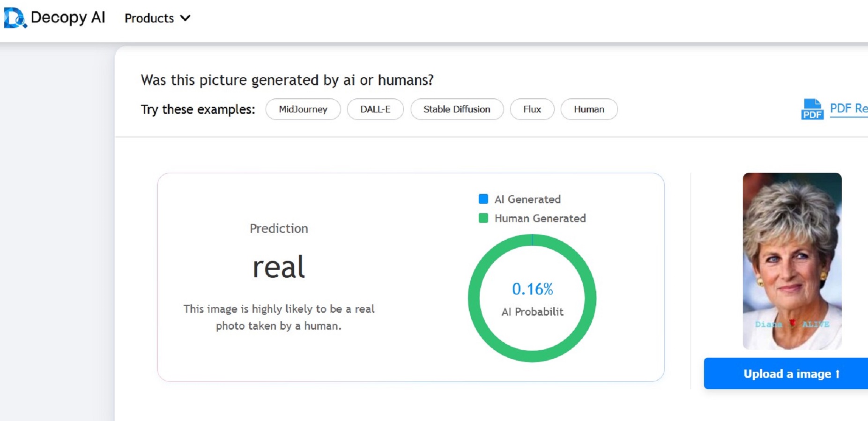Click the Decopy AI logo icon
Viewport: 868px width, 421px height.
coord(15,18)
